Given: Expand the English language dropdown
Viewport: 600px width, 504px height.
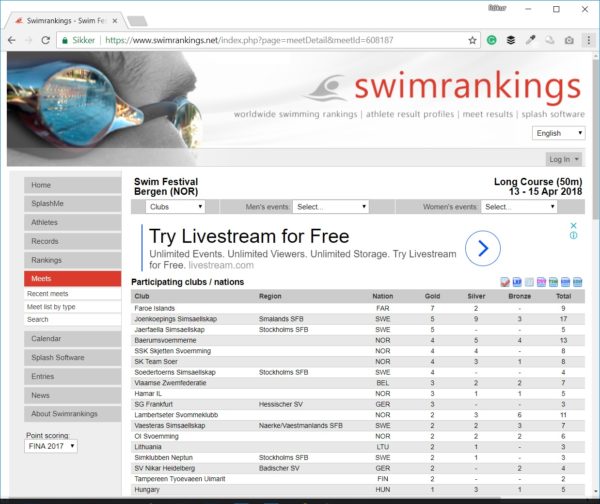Looking at the screenshot, I should point(558,133).
